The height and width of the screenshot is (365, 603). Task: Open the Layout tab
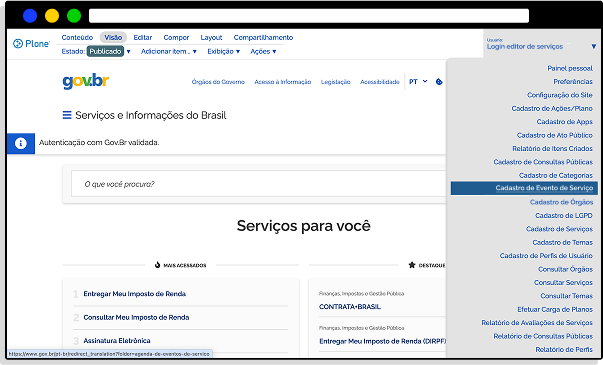point(211,37)
